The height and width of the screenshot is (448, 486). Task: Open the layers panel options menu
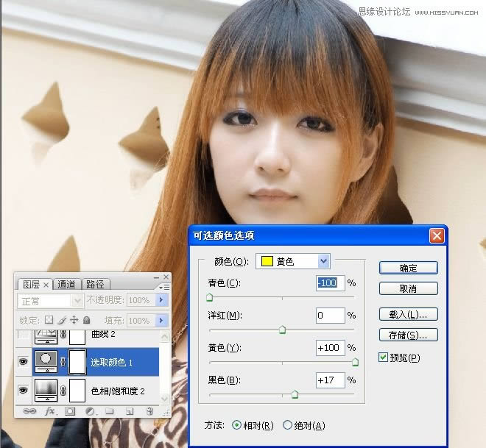164,285
